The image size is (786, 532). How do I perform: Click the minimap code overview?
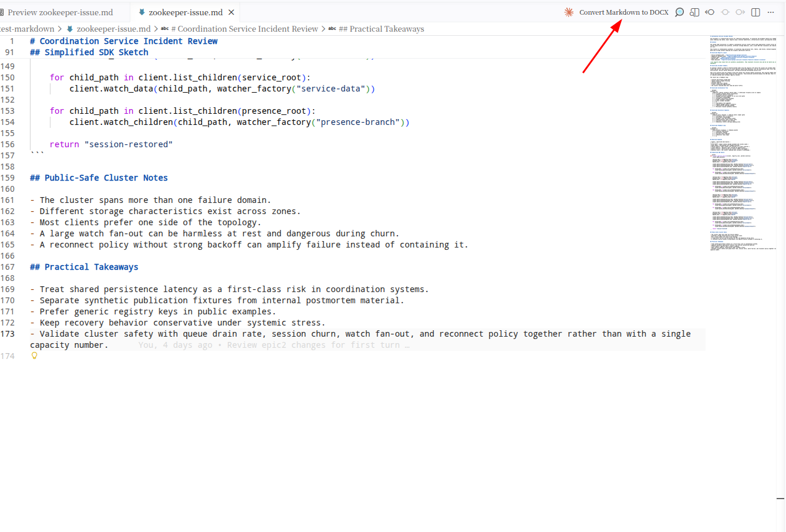click(742, 143)
